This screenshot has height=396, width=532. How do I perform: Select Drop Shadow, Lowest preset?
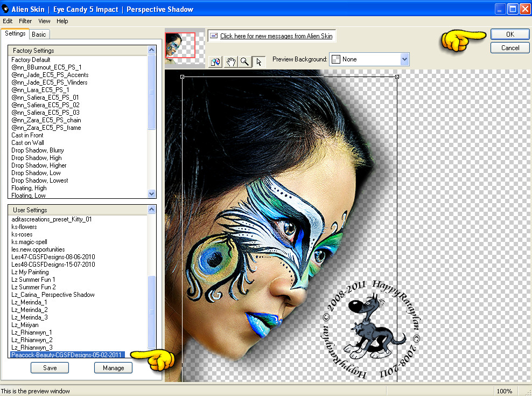pos(40,180)
